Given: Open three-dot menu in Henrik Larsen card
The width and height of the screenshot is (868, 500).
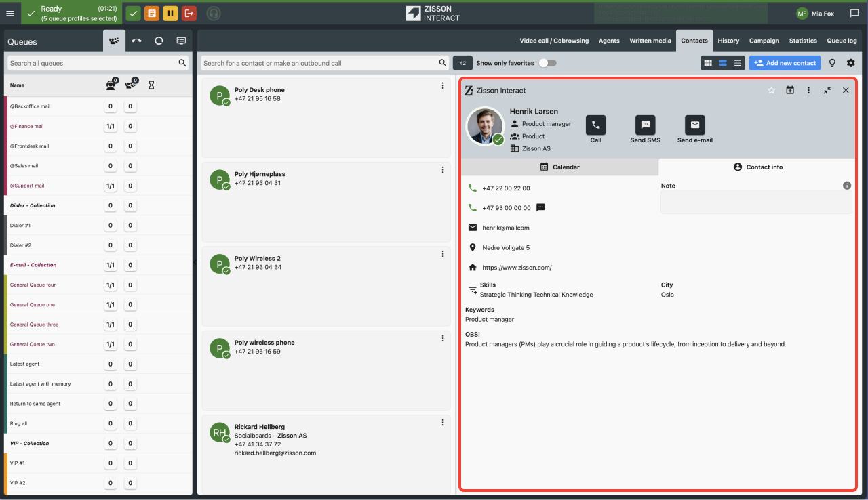Looking at the screenshot, I should [808, 90].
